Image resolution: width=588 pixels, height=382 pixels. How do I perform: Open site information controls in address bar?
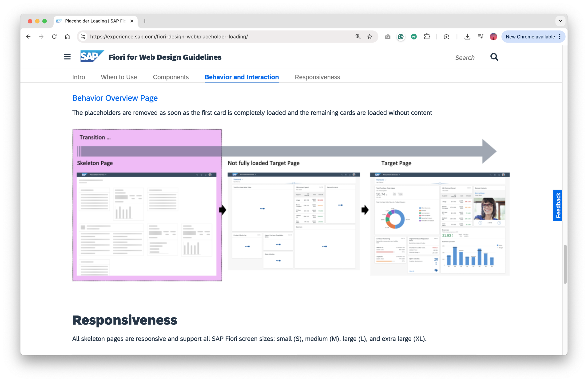pos(83,36)
